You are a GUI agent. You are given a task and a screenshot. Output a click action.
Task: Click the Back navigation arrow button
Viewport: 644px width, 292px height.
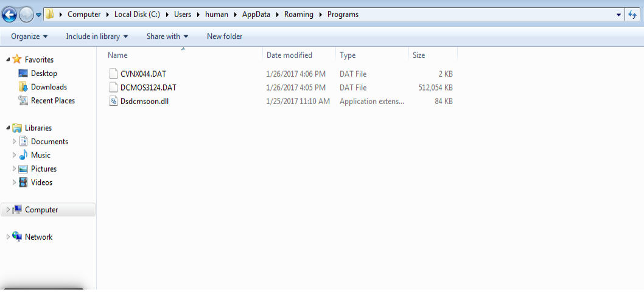[9, 14]
